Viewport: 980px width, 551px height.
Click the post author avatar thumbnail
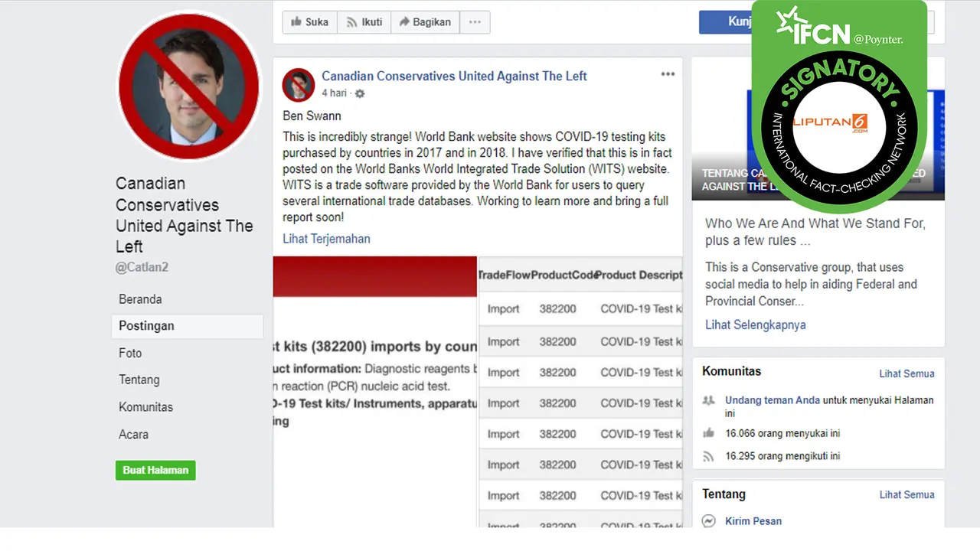click(298, 84)
